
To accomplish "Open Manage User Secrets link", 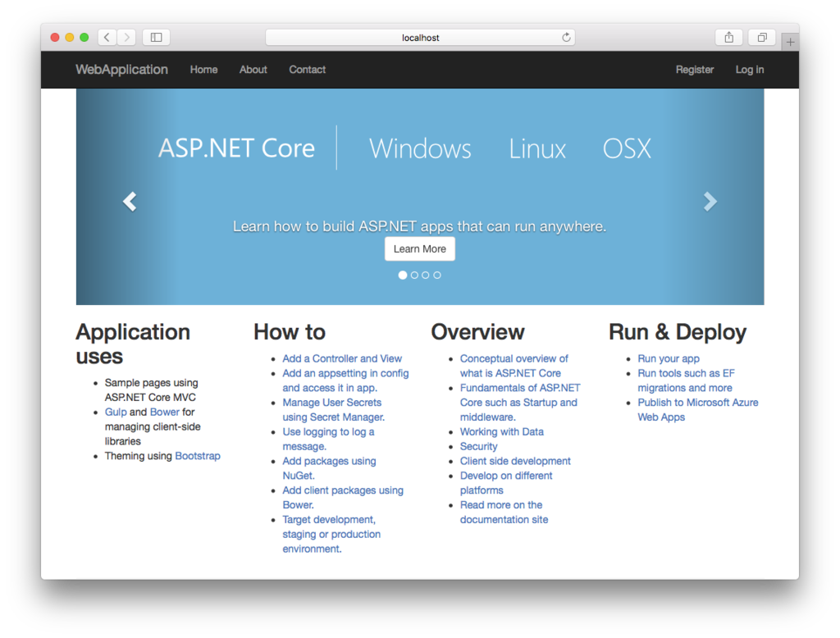I will click(x=333, y=410).
